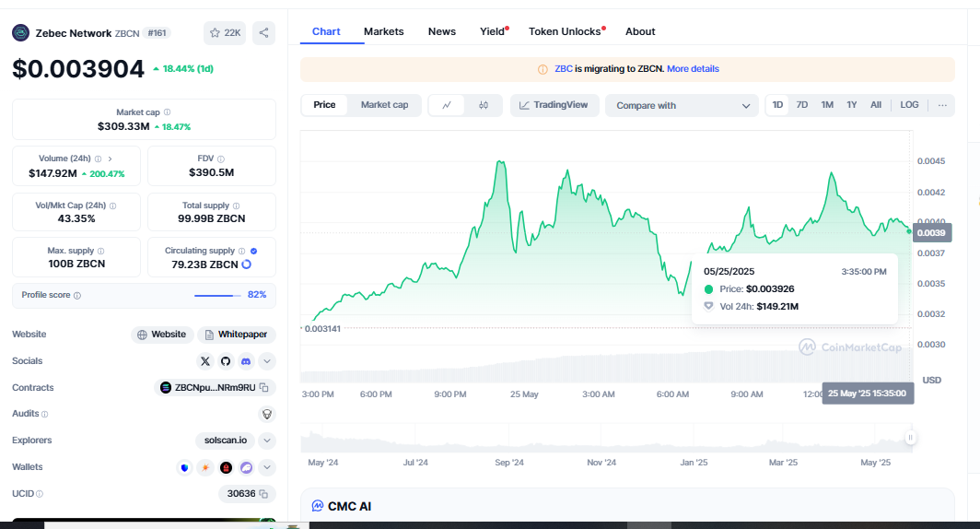
Task: Click the mini history chart navigator
Action: pyautogui.click(x=605, y=438)
